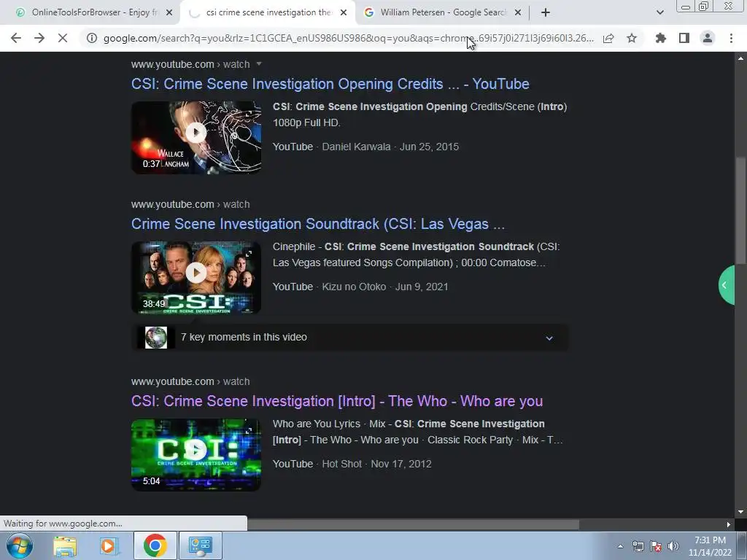Click the address bar URL field
Image resolution: width=747 pixels, height=560 pixels.
coord(349,38)
